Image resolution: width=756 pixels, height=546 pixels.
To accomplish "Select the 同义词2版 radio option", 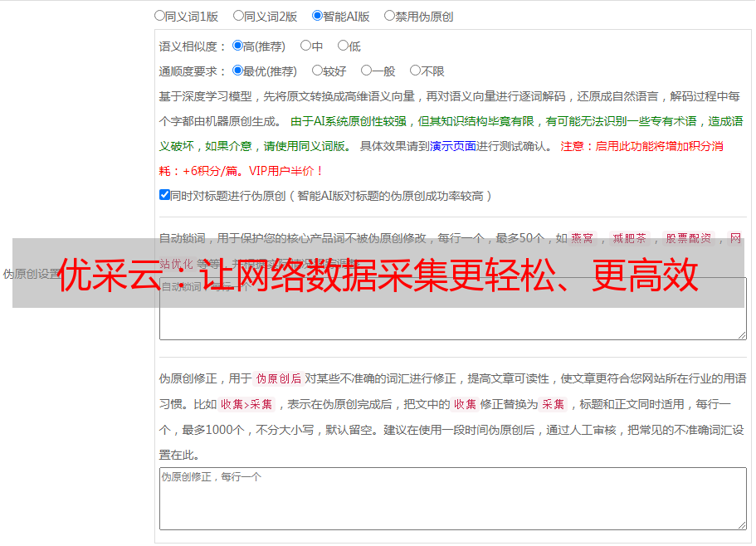I will 238,16.
